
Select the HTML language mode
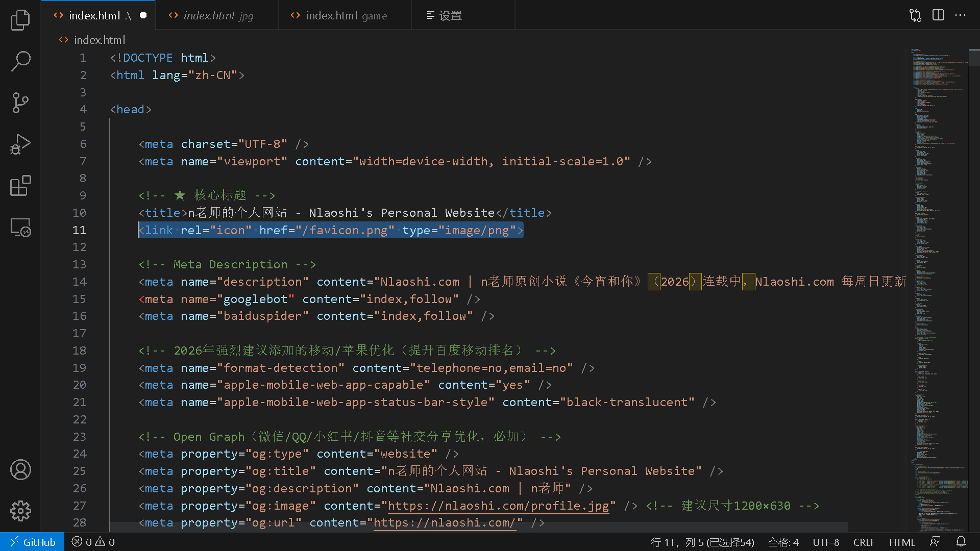901,542
